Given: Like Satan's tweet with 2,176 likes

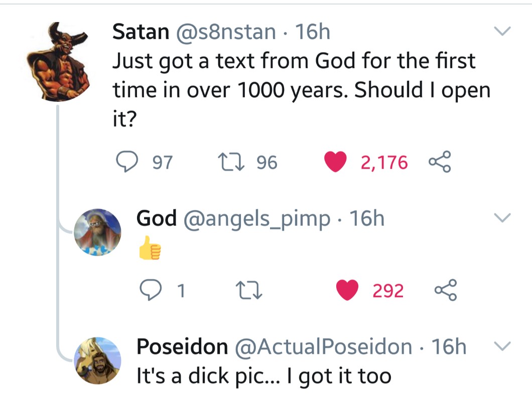Looking at the screenshot, I should pyautogui.click(x=336, y=162).
